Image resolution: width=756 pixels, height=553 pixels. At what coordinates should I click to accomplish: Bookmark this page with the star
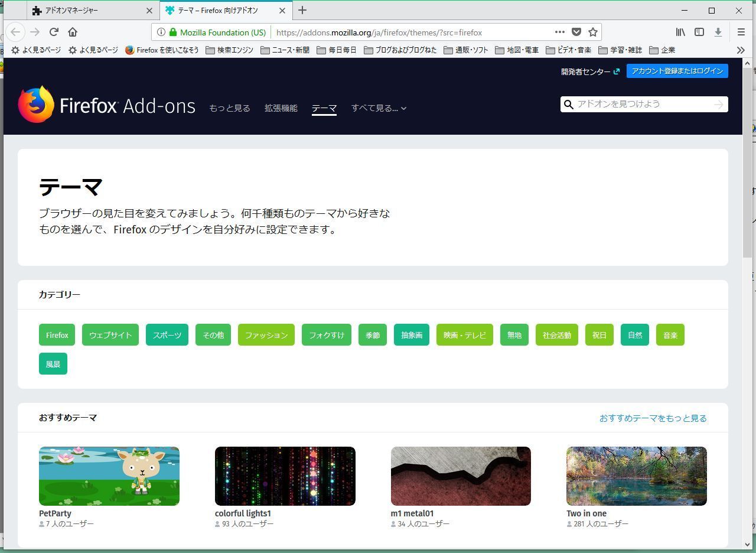[x=593, y=32]
